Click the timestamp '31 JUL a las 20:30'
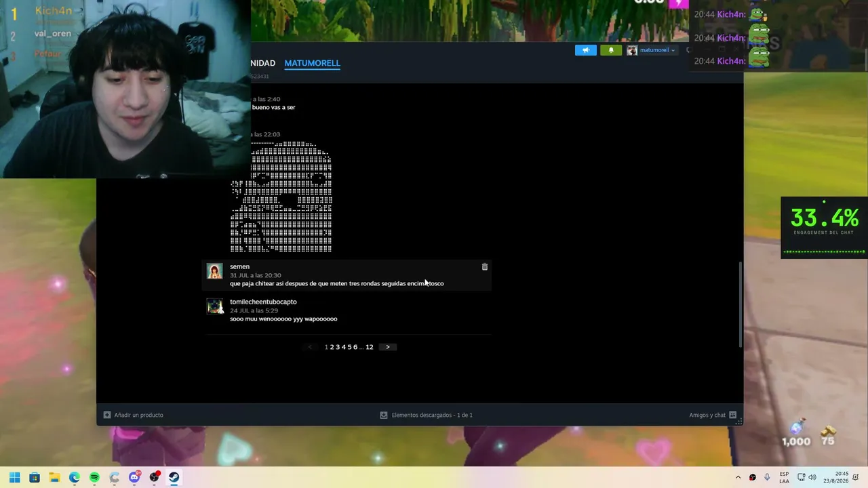 255,275
